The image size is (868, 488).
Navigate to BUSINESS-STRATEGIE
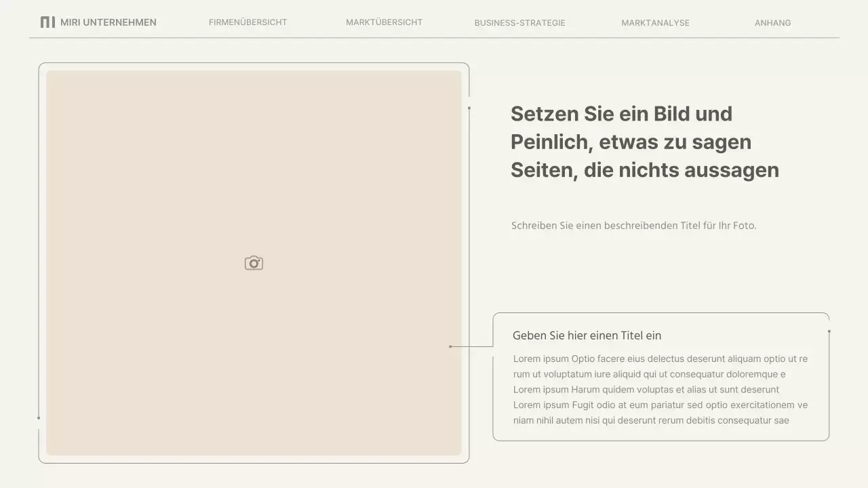click(520, 22)
